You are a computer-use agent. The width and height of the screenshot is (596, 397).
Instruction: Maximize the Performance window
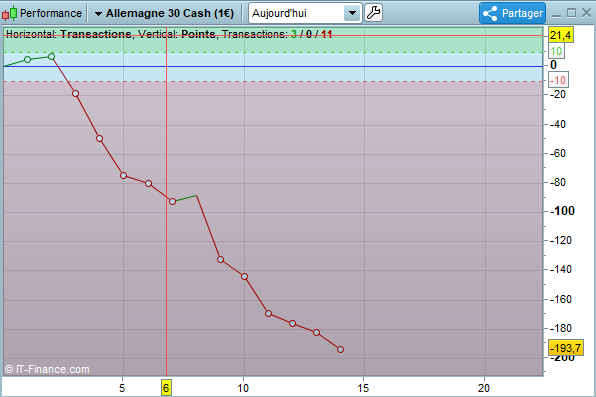click(x=571, y=13)
